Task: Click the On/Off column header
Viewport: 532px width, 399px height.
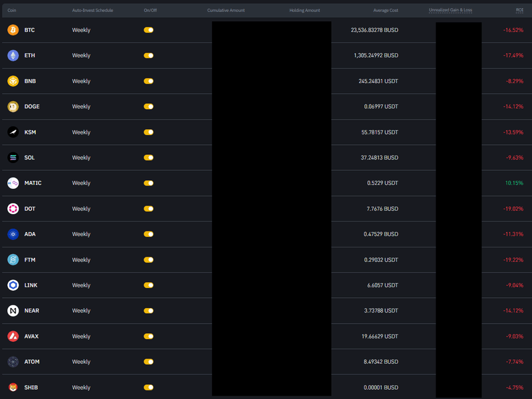Action: click(x=150, y=10)
